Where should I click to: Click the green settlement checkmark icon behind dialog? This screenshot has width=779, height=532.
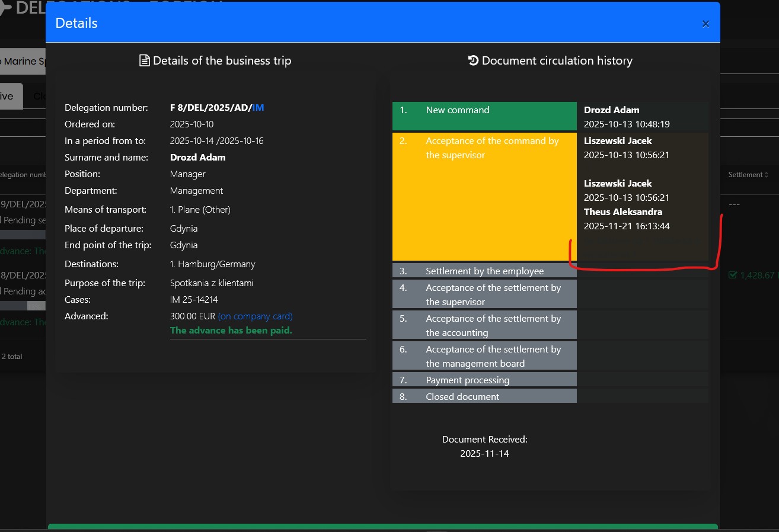pyautogui.click(x=732, y=275)
